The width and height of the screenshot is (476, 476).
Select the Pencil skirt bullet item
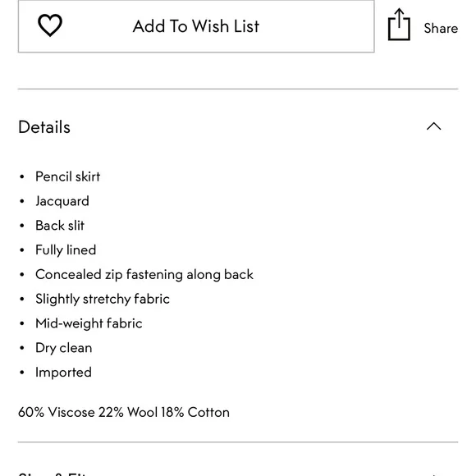click(67, 176)
